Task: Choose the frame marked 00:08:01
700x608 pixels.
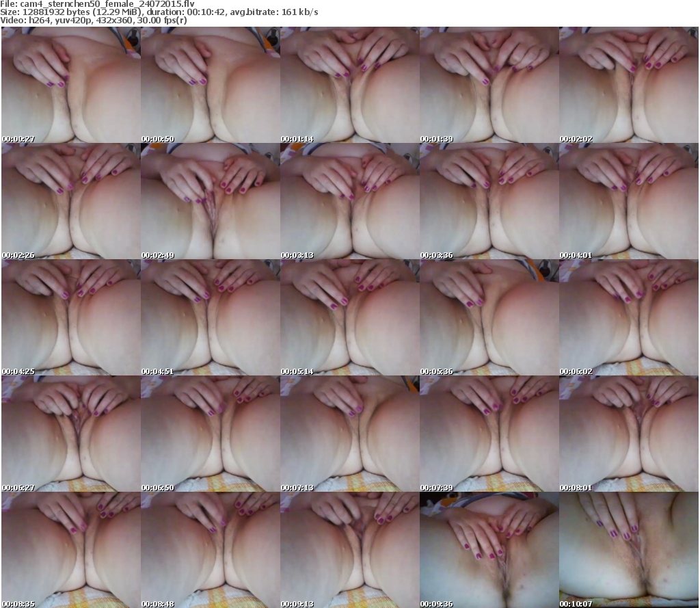Action: [x=628, y=434]
